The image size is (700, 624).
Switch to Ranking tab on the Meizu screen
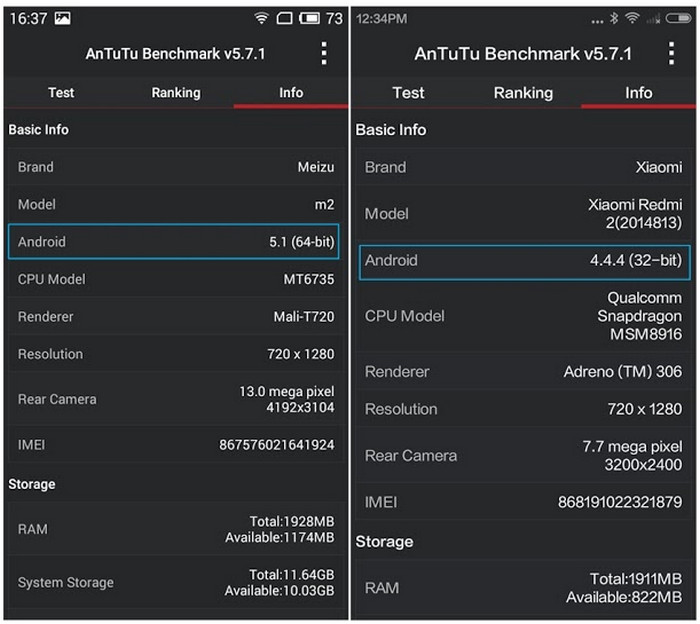(176, 93)
